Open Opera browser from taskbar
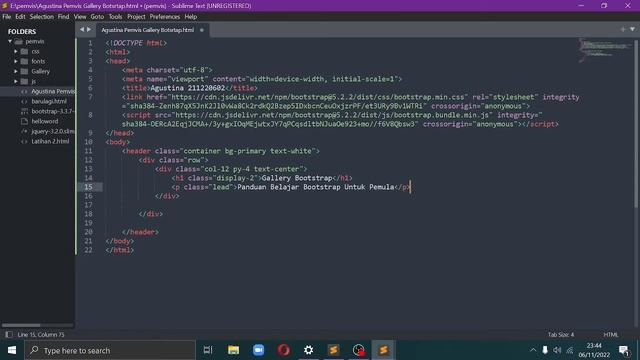The width and height of the screenshot is (640, 360). coord(284,350)
